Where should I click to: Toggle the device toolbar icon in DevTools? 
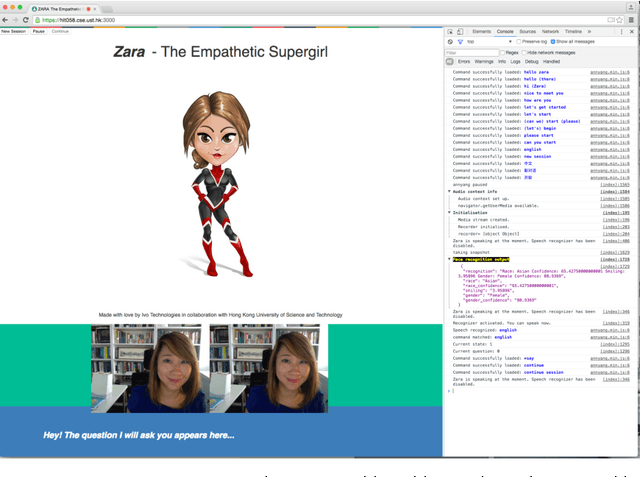tap(461, 32)
